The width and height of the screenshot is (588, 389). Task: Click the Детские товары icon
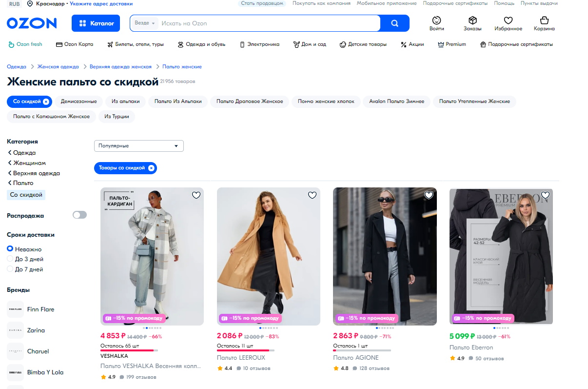pyautogui.click(x=343, y=44)
